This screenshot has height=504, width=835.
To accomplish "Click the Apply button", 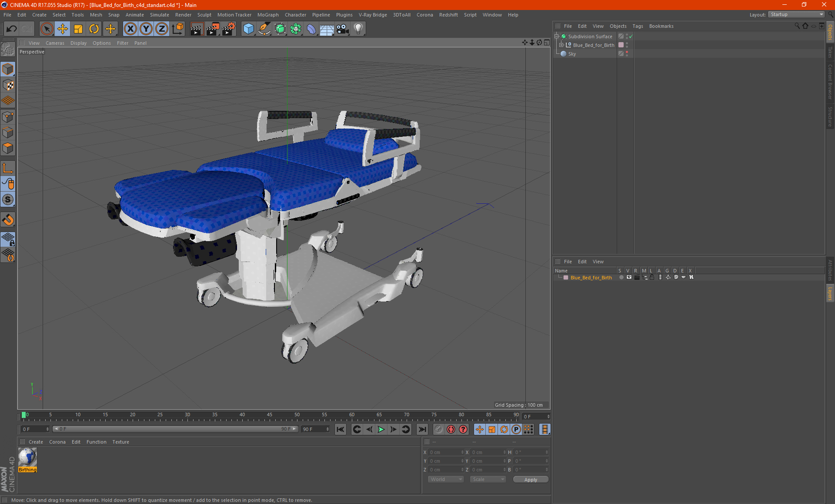I will tap(531, 480).
